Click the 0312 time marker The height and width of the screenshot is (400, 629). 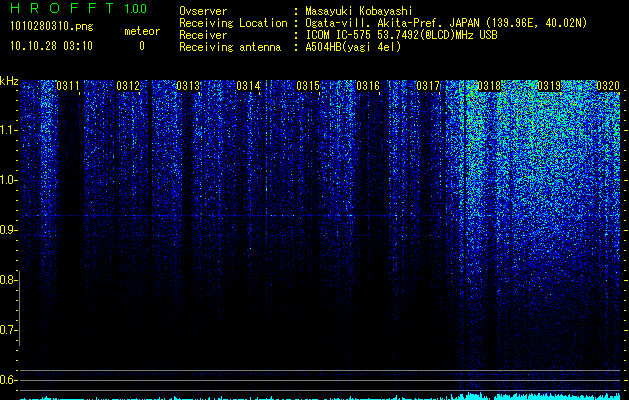[128, 86]
